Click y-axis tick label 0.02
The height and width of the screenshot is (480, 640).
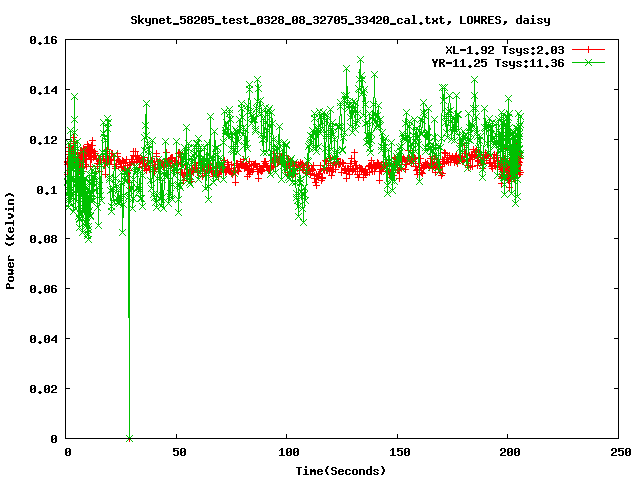click(x=43, y=389)
